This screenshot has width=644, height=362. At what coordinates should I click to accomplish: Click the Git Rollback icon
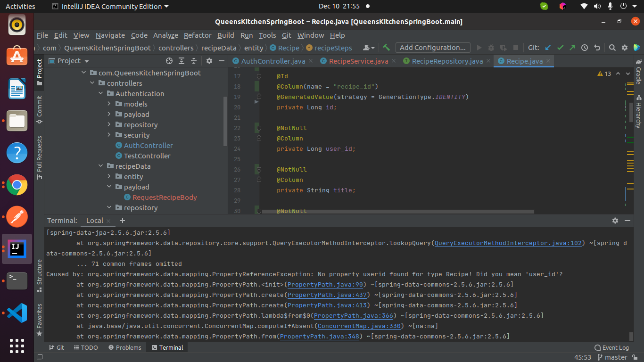point(597,48)
